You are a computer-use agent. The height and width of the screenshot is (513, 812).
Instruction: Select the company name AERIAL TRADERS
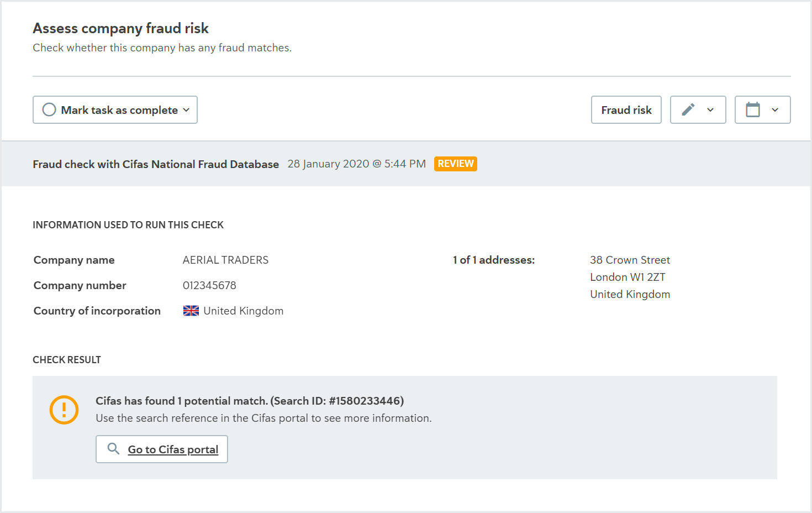pos(225,260)
